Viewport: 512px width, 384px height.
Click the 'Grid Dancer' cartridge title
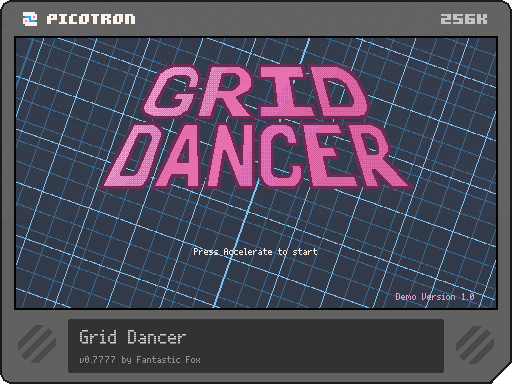click(x=133, y=337)
